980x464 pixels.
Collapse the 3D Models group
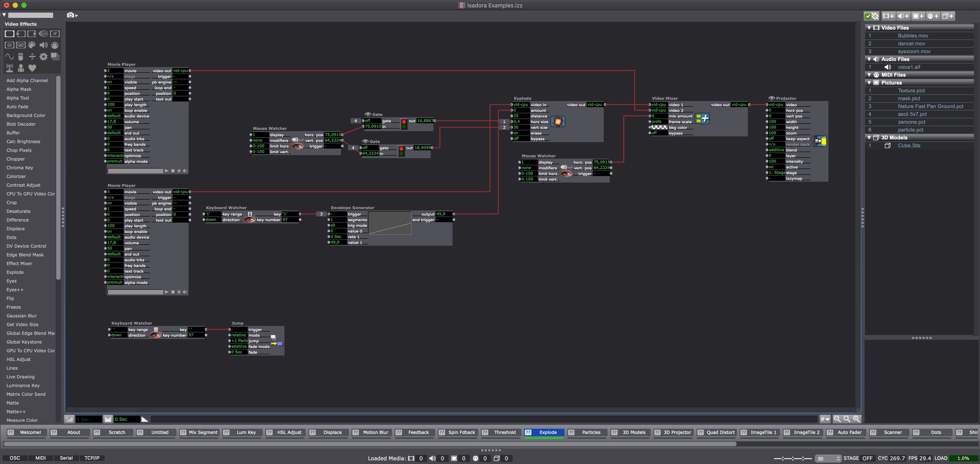869,138
